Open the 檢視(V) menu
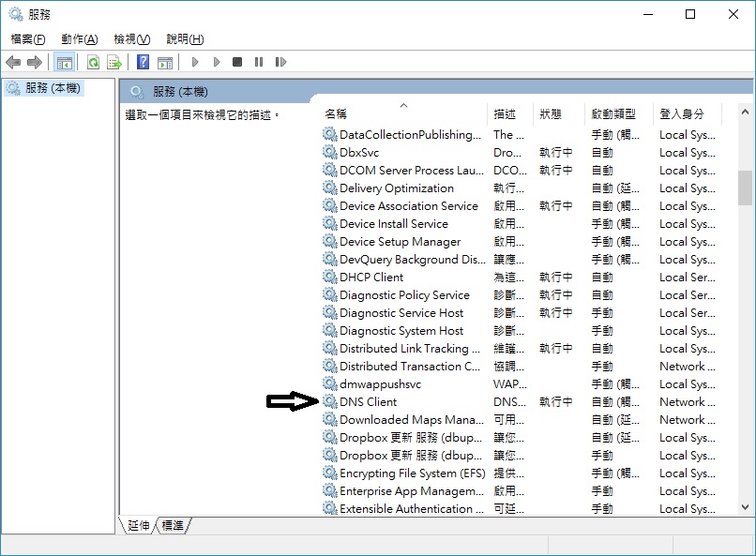This screenshot has width=756, height=556. coord(131,39)
